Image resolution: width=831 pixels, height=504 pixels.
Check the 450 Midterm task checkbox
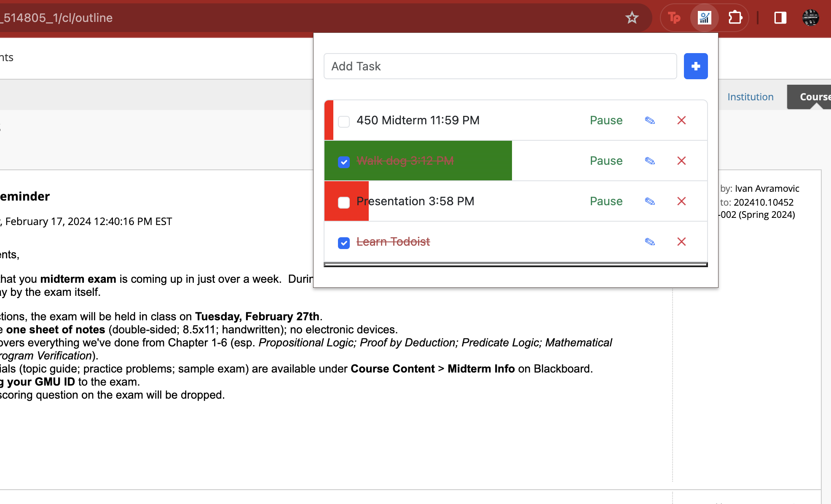344,121
